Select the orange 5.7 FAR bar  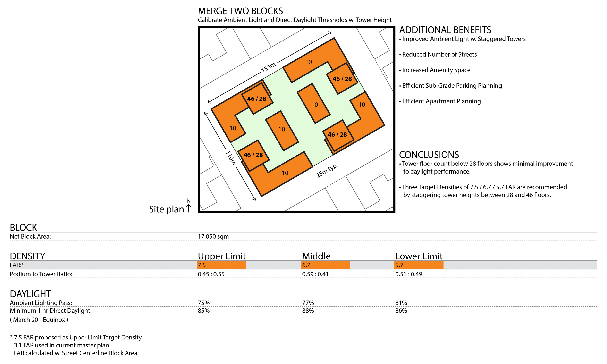[419, 265]
